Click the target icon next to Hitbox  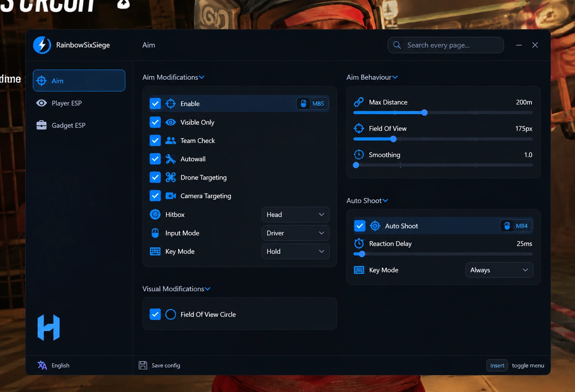tap(155, 215)
